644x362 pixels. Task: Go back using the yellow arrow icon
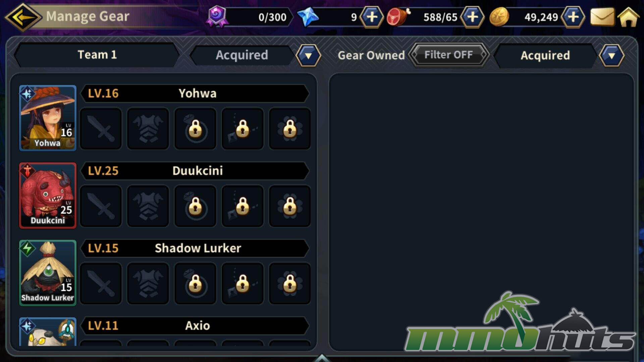(23, 17)
